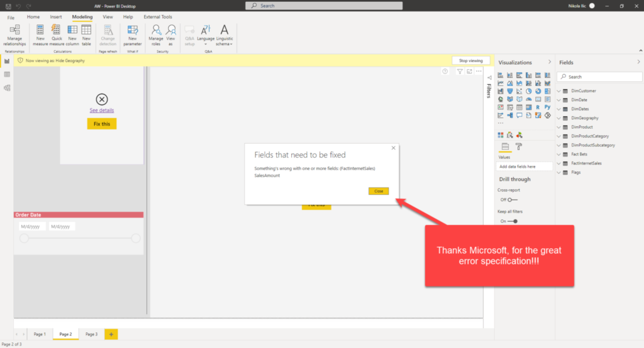Select the R script visual icon
644x348 pixels.
point(538,107)
